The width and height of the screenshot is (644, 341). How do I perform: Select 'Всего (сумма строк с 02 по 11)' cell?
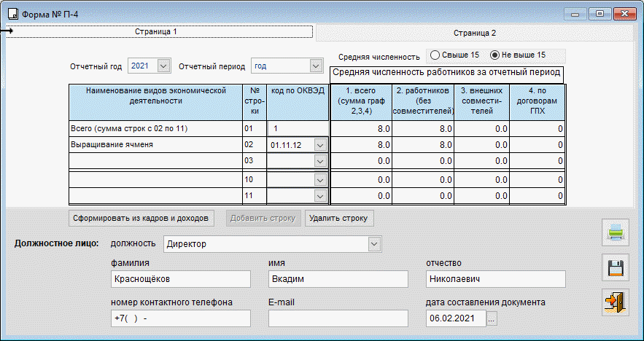(155, 129)
